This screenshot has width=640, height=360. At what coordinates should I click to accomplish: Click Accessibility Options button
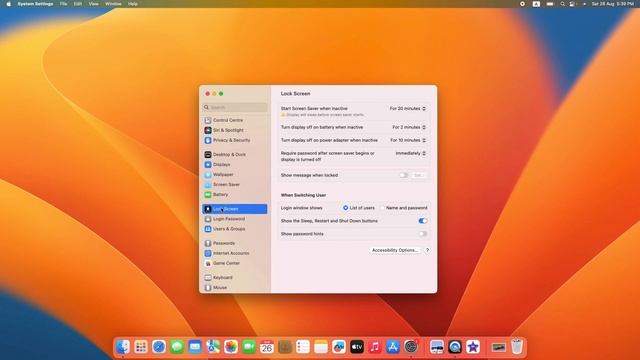(395, 250)
